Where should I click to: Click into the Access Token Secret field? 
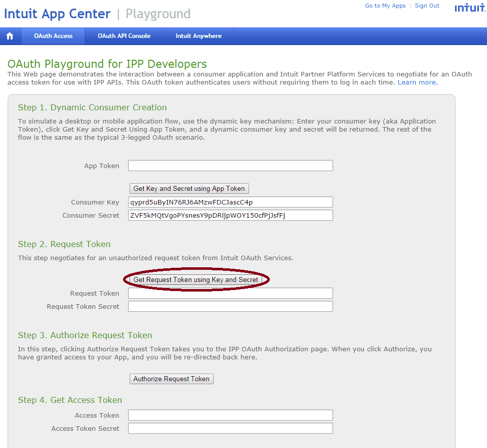(230, 428)
